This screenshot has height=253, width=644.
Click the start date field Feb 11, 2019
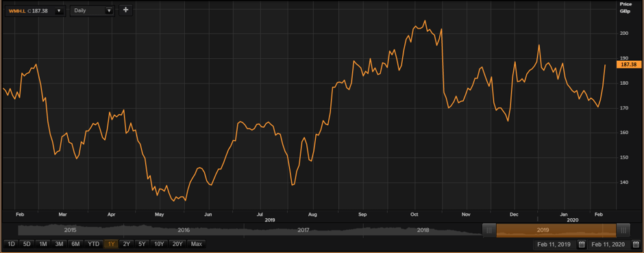tap(556, 244)
